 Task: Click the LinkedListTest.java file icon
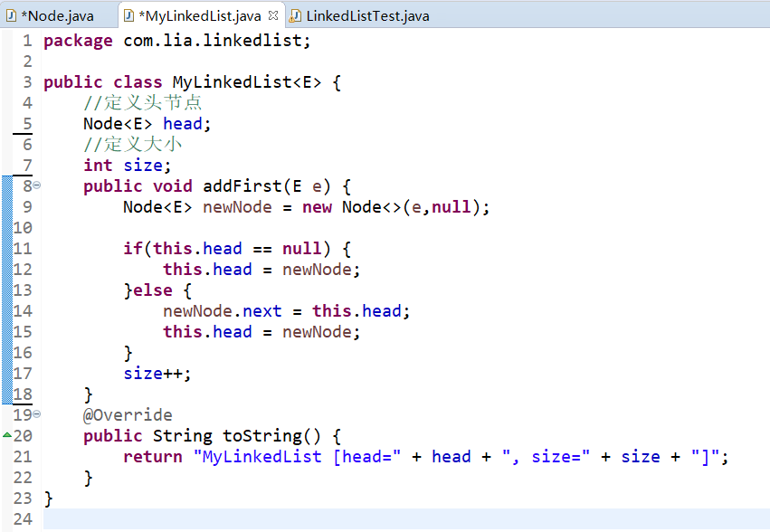tap(295, 16)
